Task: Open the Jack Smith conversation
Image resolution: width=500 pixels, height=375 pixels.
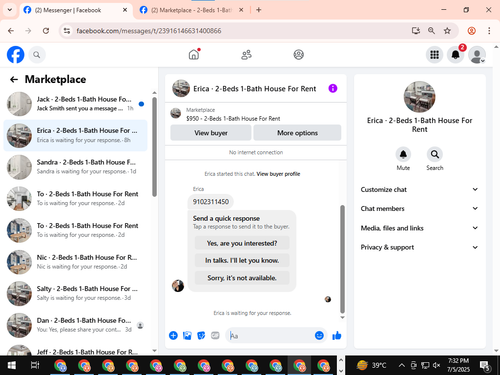Action: click(x=76, y=104)
